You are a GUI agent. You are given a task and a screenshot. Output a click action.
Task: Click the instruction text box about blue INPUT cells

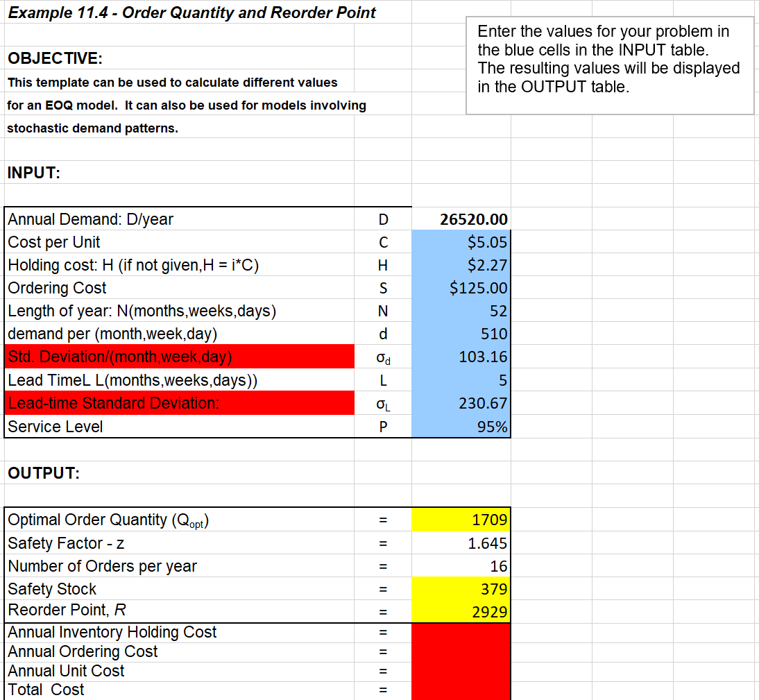point(609,59)
